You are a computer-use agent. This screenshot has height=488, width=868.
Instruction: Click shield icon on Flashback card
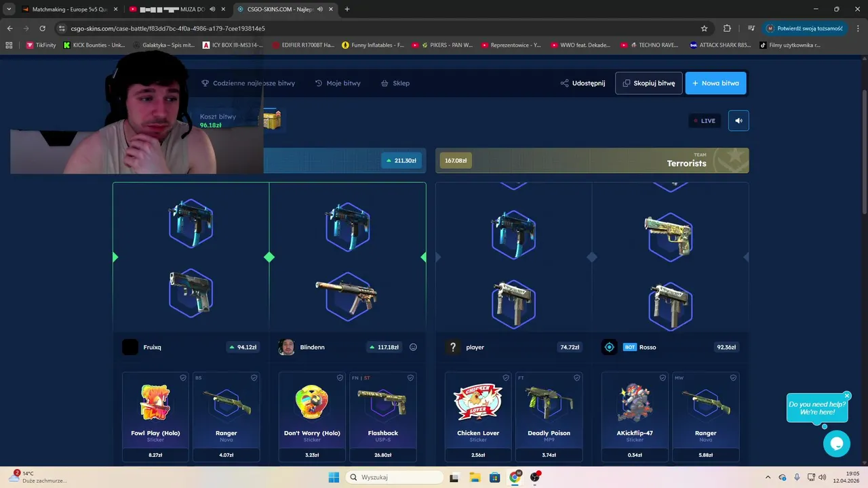[x=410, y=378]
